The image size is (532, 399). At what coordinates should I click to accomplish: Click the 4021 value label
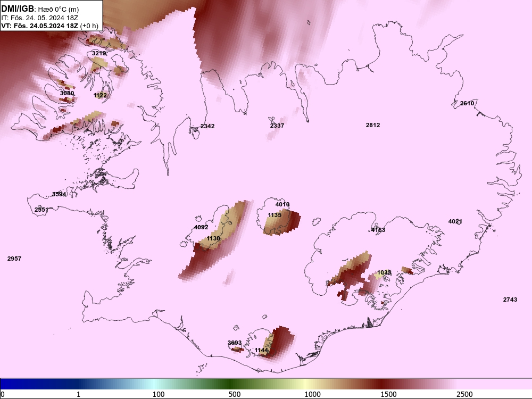[455, 221]
